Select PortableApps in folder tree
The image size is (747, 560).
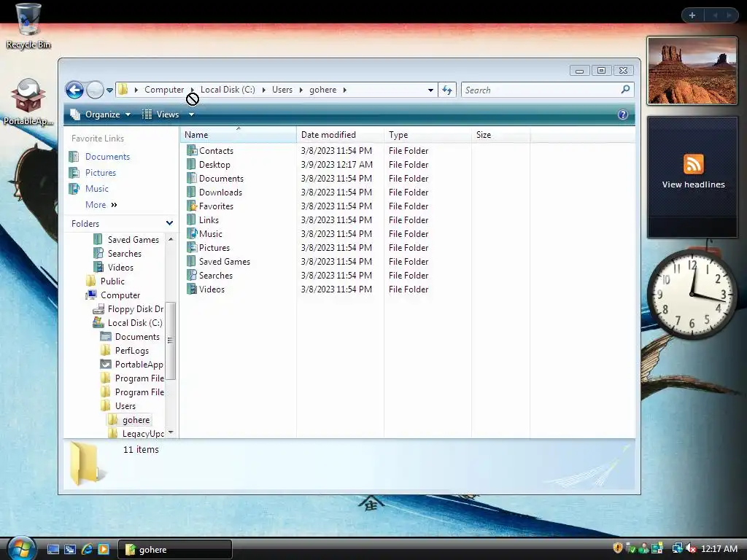(132, 365)
